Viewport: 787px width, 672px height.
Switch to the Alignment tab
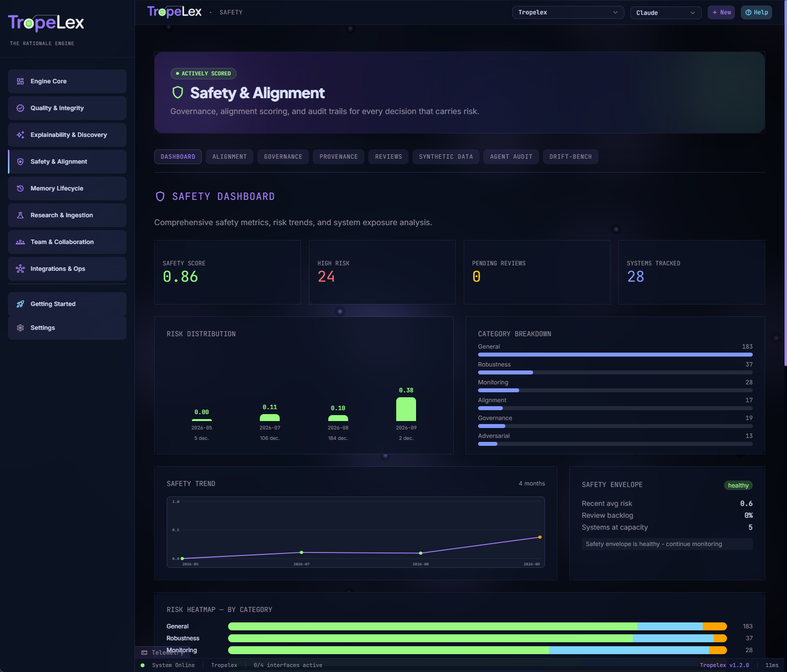click(230, 157)
